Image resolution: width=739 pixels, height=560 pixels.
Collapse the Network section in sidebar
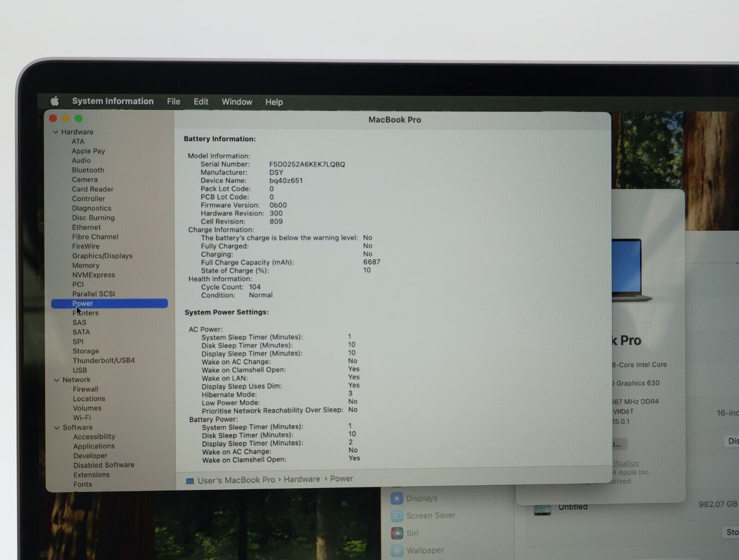pos(56,380)
